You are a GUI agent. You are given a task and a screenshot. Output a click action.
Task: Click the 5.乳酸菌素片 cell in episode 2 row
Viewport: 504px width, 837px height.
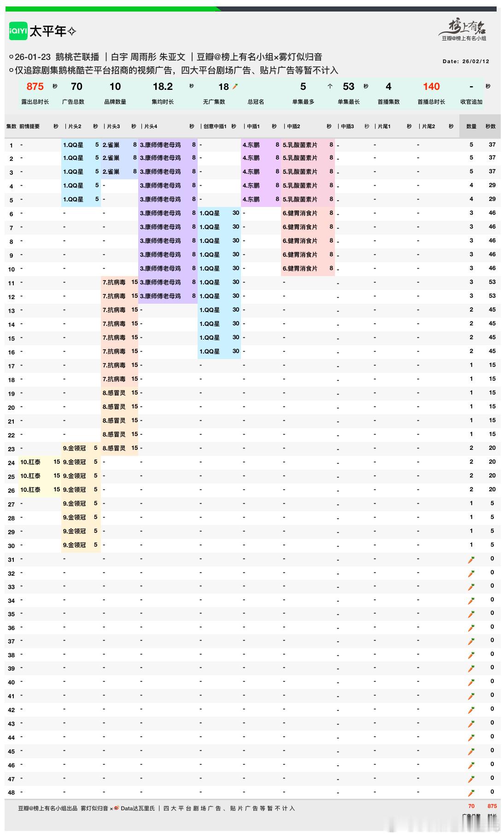click(300, 158)
